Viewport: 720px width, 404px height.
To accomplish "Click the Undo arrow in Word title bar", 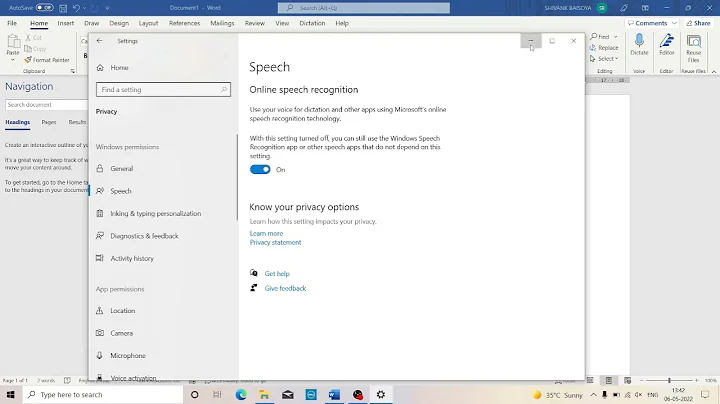I will point(76,8).
